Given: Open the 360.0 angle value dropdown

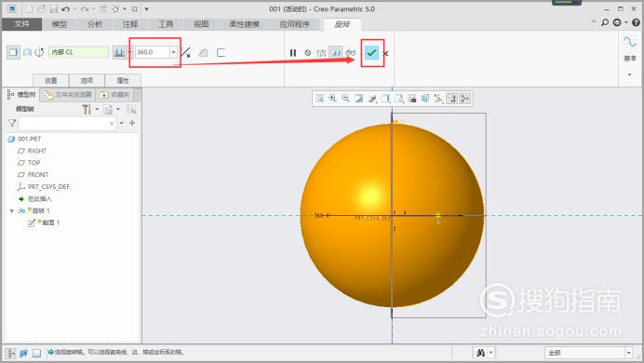Looking at the screenshot, I should tap(173, 52).
